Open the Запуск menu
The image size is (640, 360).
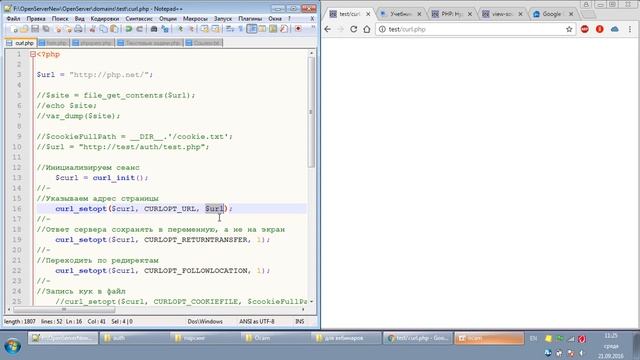[x=223, y=18]
